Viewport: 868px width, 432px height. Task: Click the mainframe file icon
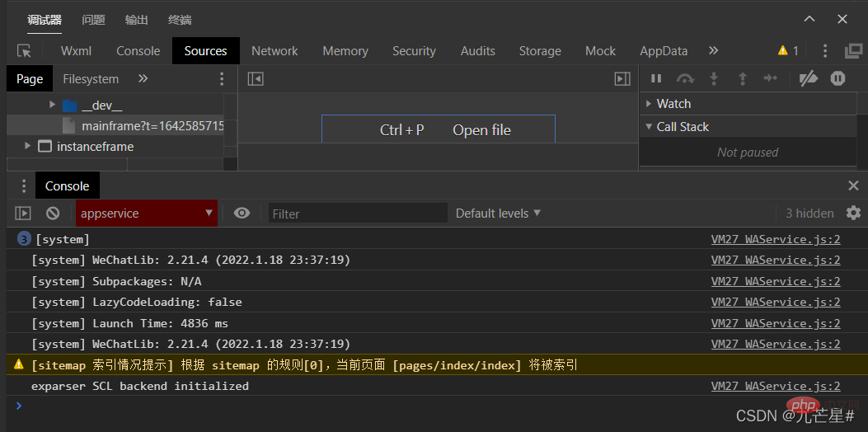tap(68, 126)
